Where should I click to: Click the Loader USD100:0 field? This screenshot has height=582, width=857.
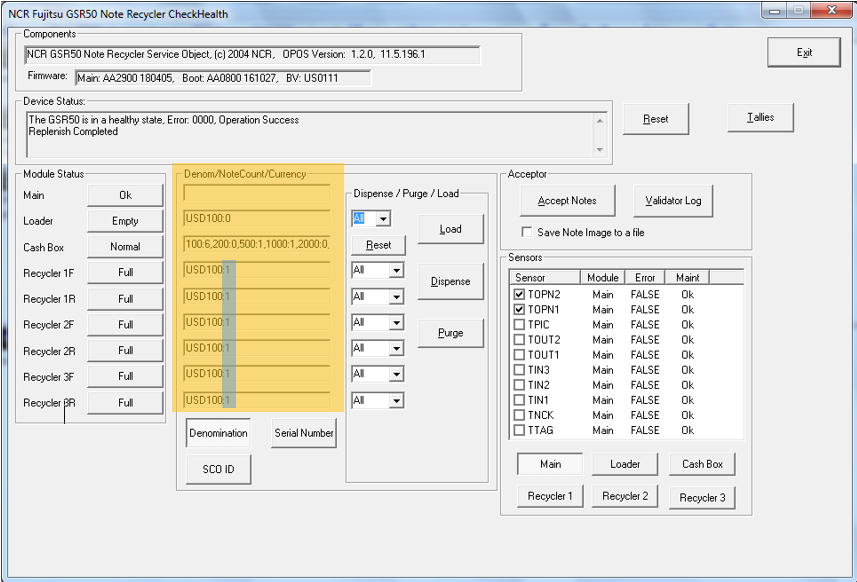(x=257, y=219)
